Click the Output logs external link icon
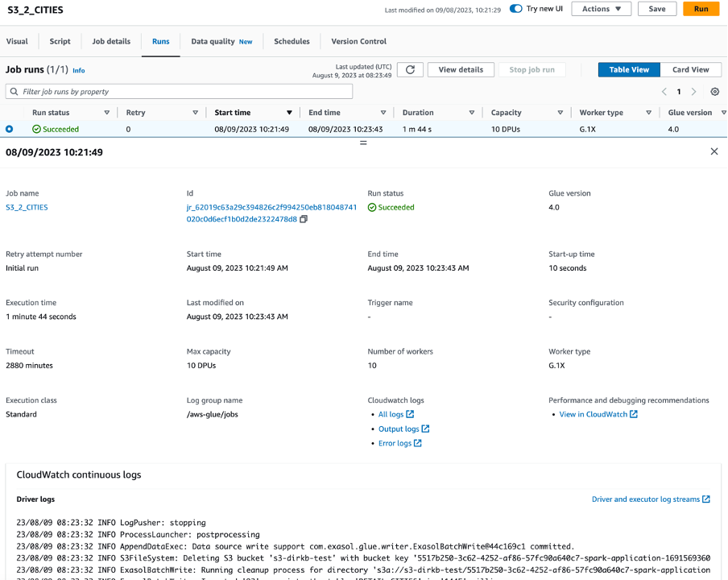 (425, 429)
